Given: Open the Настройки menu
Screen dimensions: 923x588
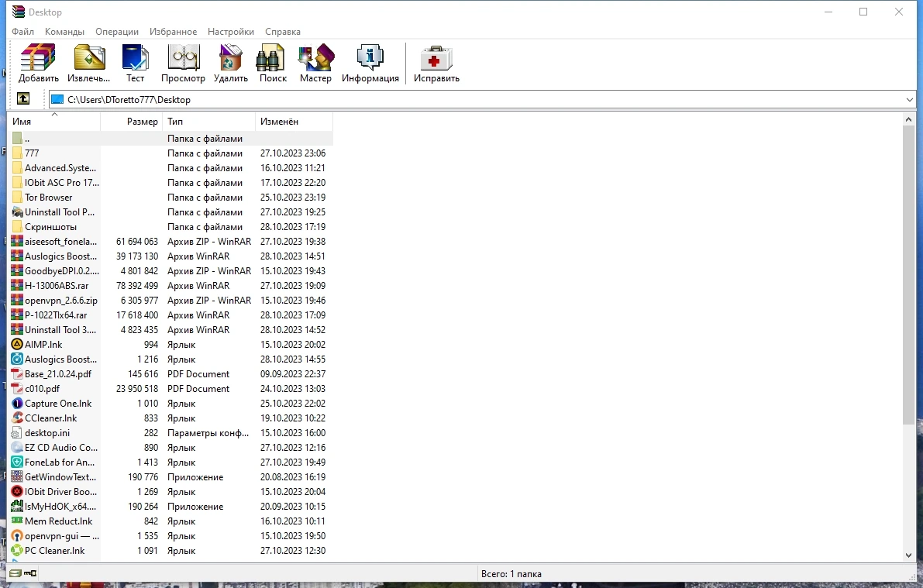Looking at the screenshot, I should [x=231, y=32].
